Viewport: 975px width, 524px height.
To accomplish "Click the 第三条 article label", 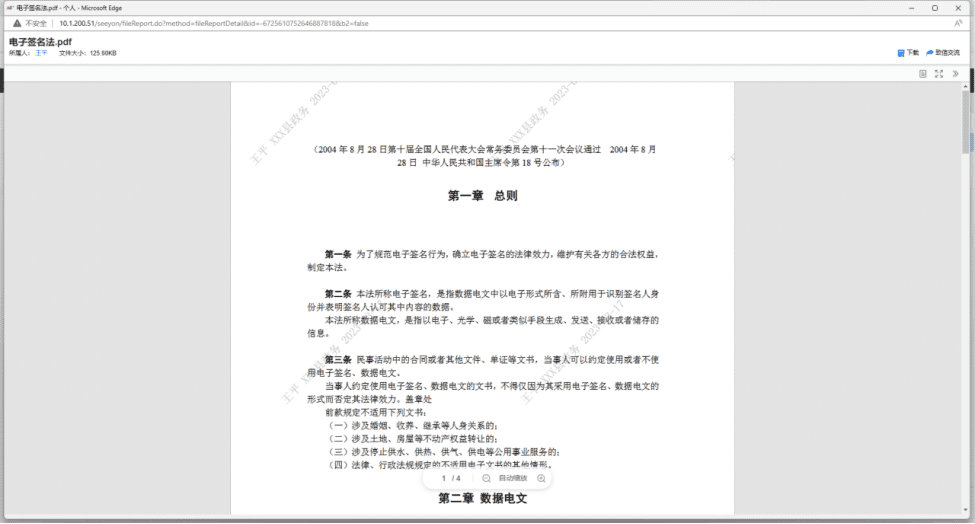I will coord(338,359).
